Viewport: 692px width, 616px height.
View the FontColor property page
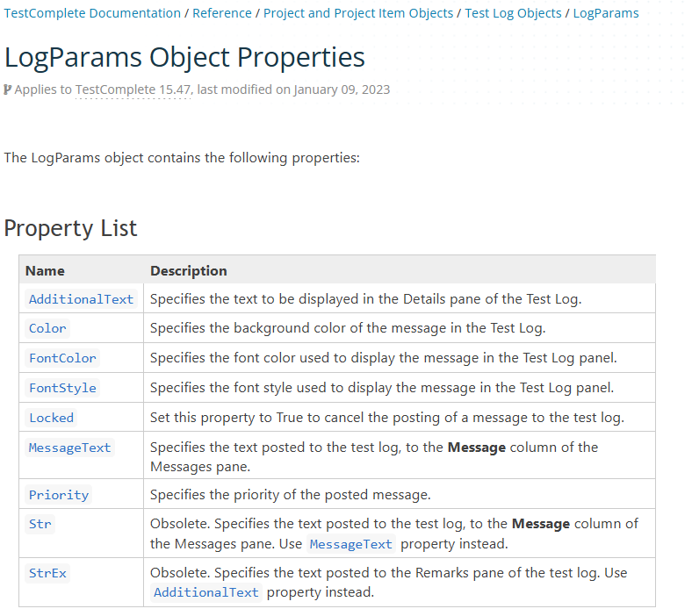[x=62, y=358]
